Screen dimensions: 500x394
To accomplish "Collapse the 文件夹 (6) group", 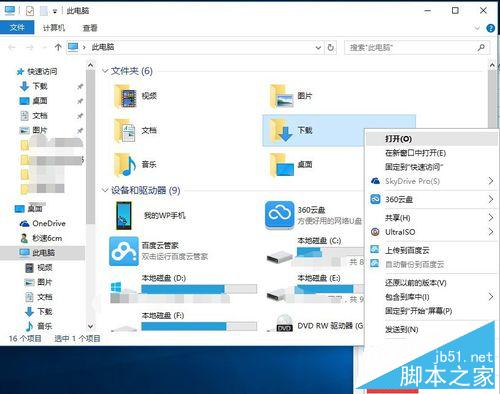I will coord(105,71).
